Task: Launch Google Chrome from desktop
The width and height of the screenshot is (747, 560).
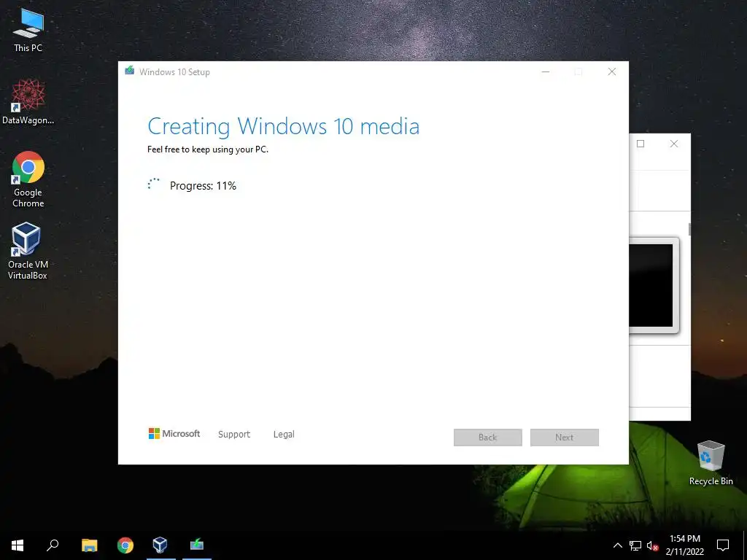Action: (28, 179)
